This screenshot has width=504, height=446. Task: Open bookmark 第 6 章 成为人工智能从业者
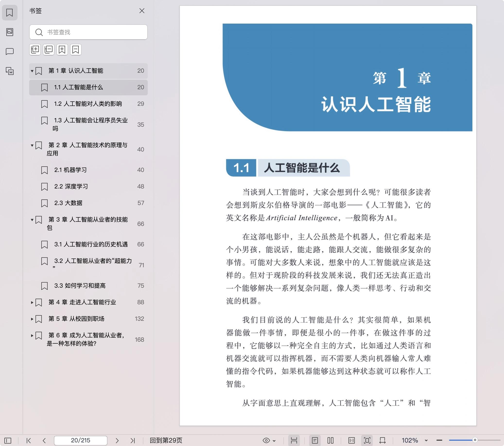tap(88, 339)
